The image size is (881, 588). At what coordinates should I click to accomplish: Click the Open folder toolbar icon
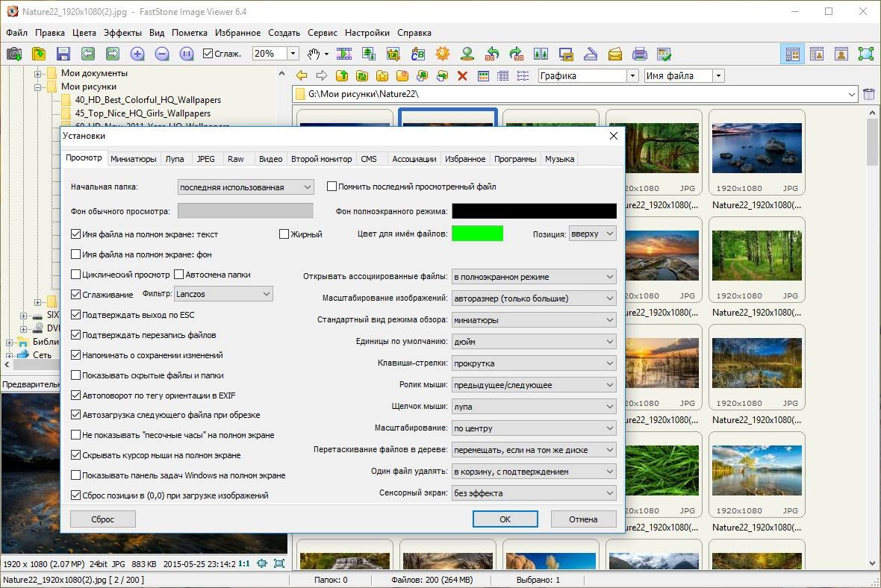point(39,54)
